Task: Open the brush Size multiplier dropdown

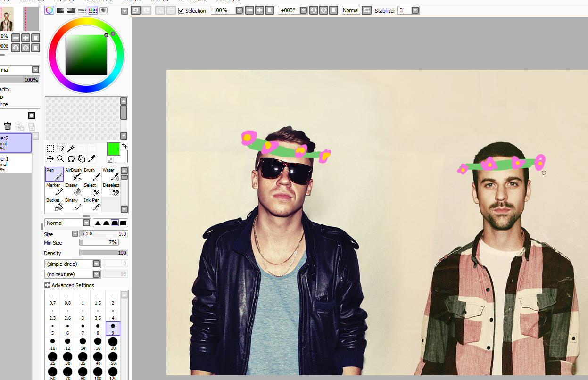Action: pyautogui.click(x=75, y=234)
